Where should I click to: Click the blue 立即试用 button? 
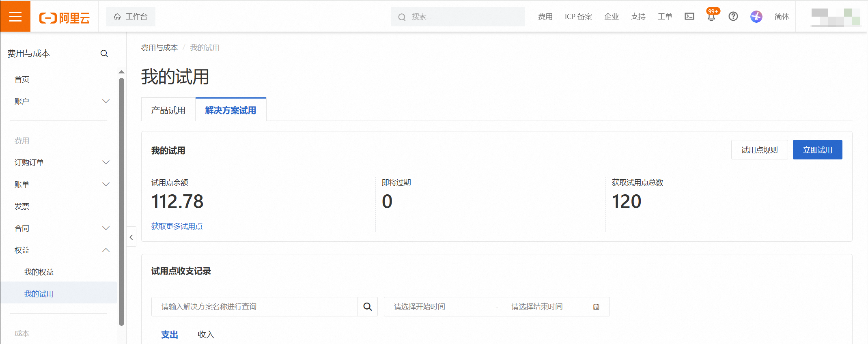(818, 150)
